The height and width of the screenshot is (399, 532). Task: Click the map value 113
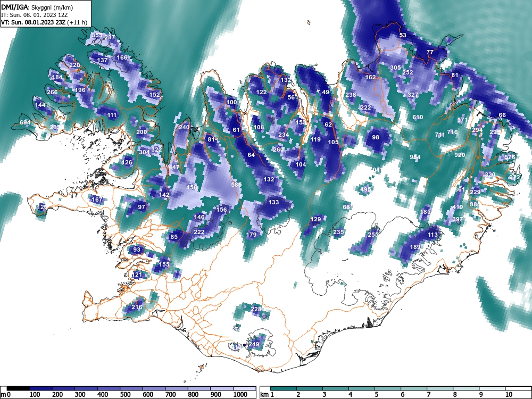click(433, 235)
